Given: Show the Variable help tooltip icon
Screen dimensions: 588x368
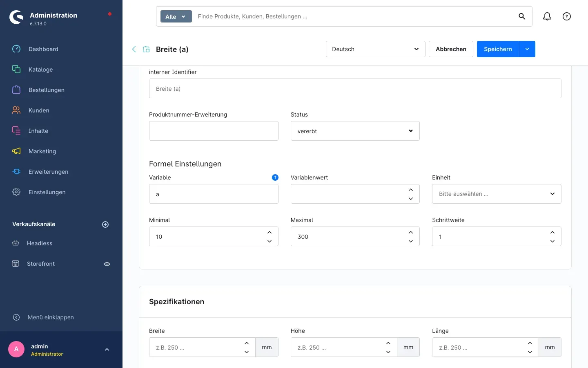Looking at the screenshot, I should click(x=275, y=177).
